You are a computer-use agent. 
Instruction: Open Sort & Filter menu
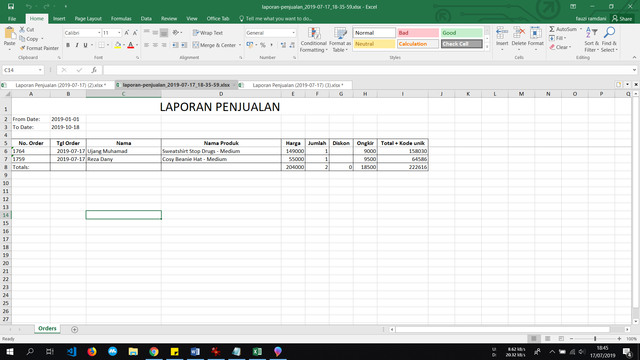[x=591, y=40]
